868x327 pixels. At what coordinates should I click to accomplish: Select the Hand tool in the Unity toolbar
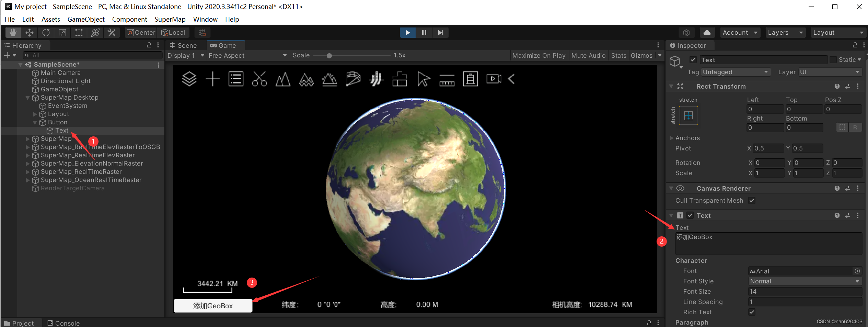click(x=13, y=32)
